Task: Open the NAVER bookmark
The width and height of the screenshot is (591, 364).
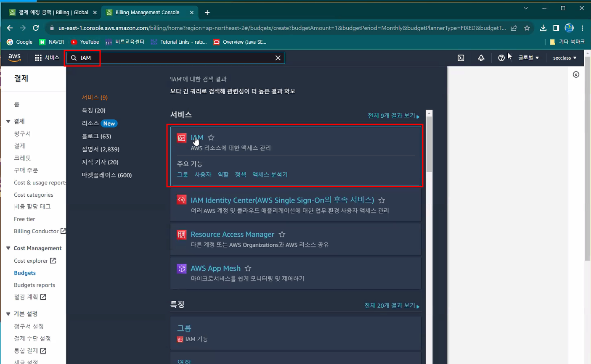Action: click(51, 42)
